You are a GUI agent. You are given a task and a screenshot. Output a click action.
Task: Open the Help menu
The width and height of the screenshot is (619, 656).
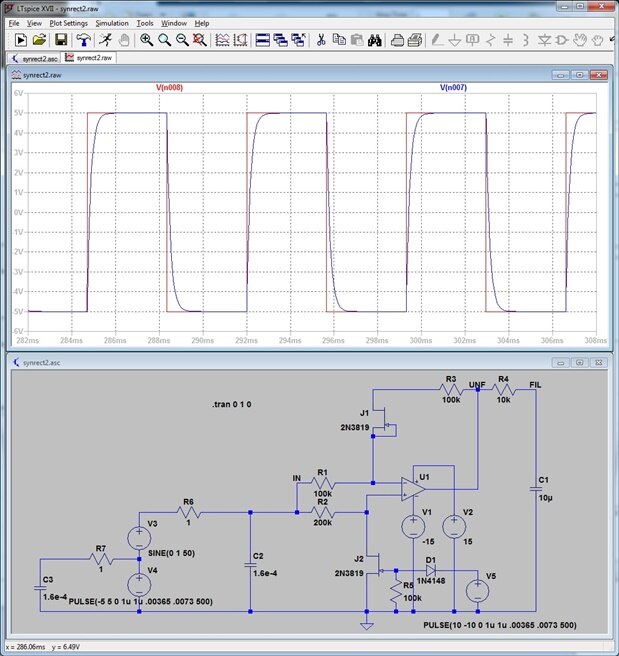pyautogui.click(x=202, y=22)
